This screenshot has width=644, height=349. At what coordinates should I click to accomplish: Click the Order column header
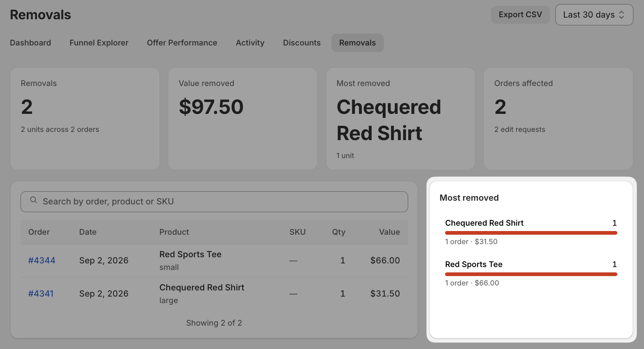click(39, 232)
